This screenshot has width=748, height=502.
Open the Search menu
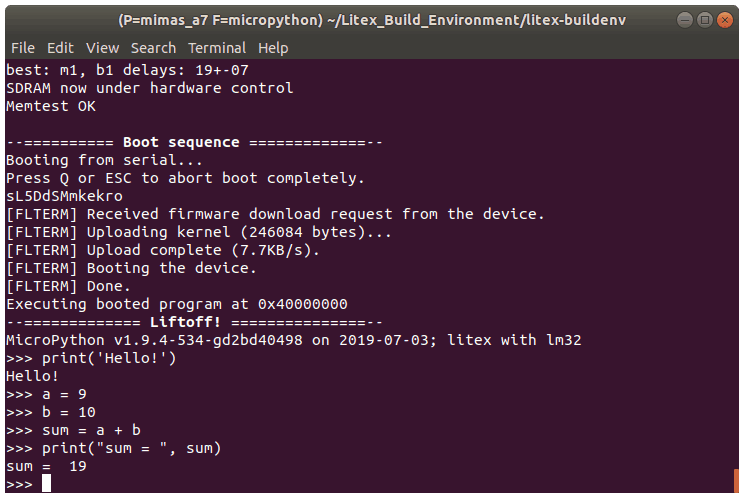(153, 47)
